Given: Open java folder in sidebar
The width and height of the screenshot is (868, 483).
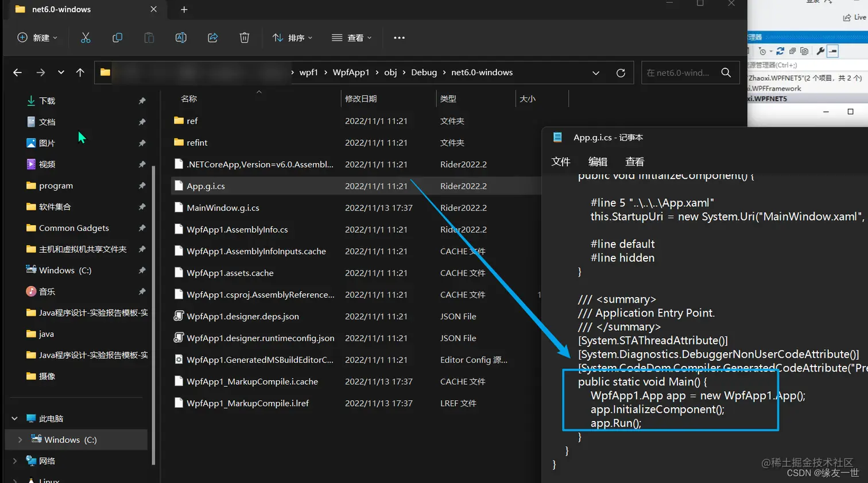Looking at the screenshot, I should point(46,334).
